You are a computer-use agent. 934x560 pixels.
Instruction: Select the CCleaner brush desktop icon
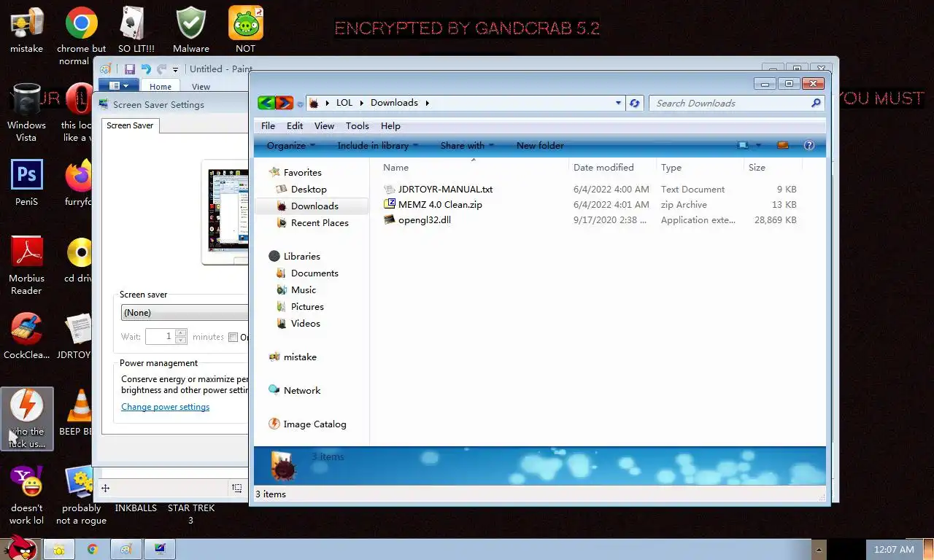coord(26,329)
